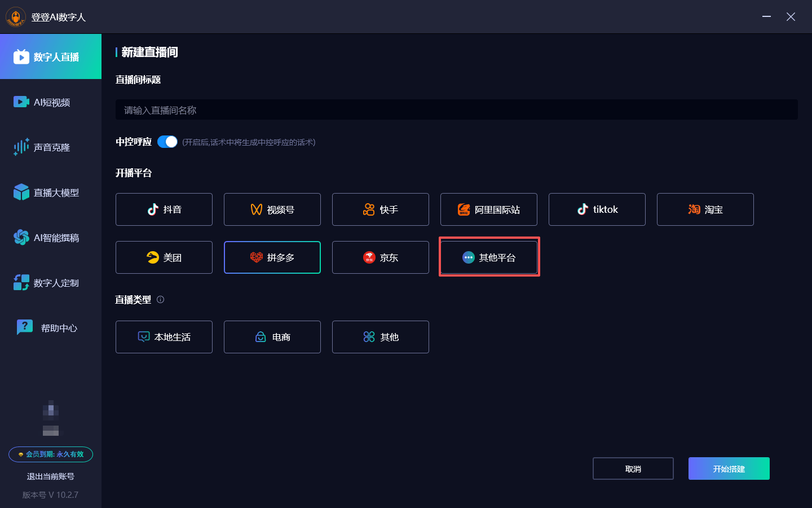Open the 直播大模型 cube icon
The width and height of the screenshot is (812, 508).
(21, 192)
